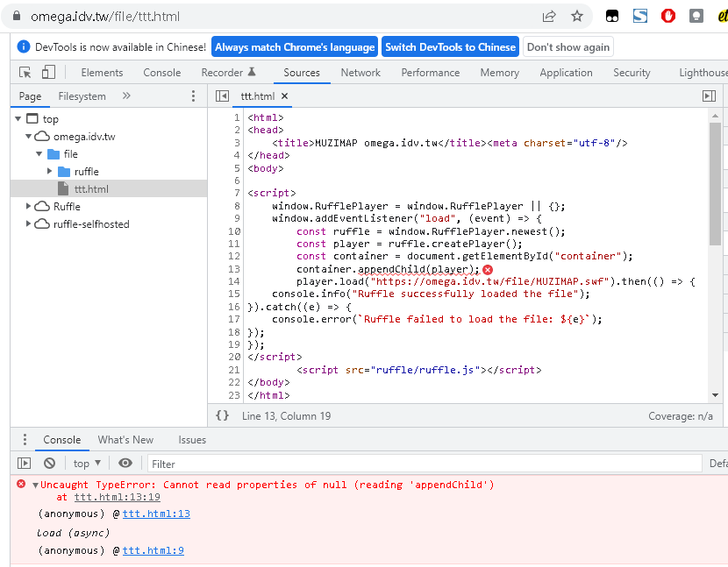Select the inspect element tool
728x567 pixels.
tap(26, 72)
